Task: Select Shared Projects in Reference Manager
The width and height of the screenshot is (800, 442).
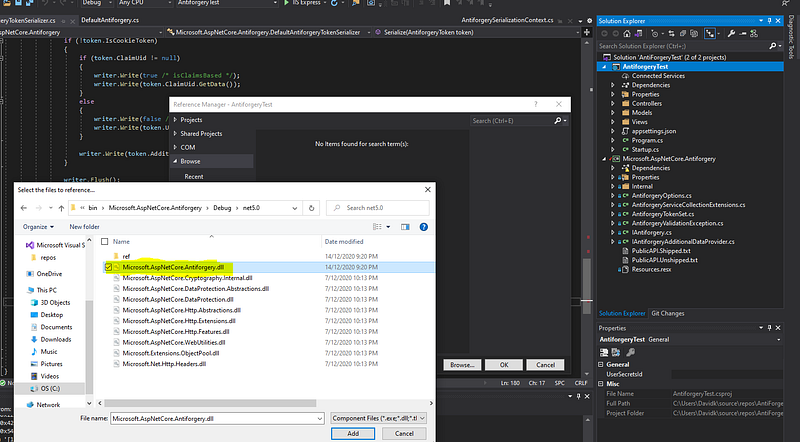Action: [x=201, y=134]
